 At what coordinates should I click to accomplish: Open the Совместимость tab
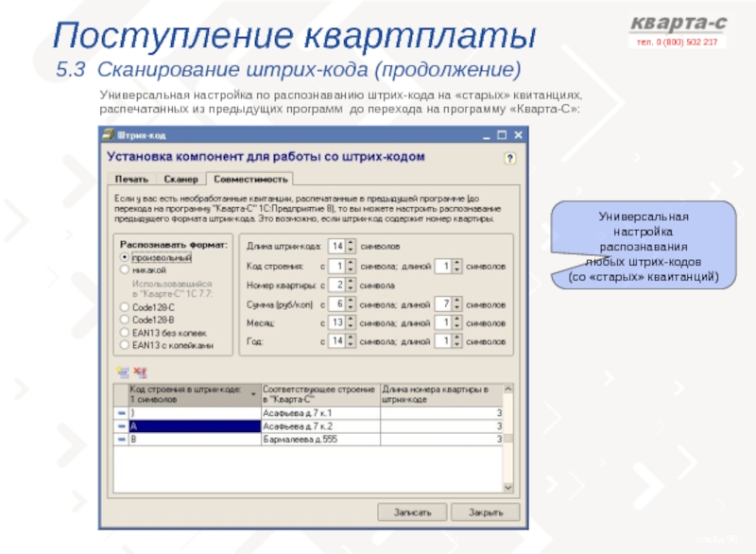(x=250, y=179)
